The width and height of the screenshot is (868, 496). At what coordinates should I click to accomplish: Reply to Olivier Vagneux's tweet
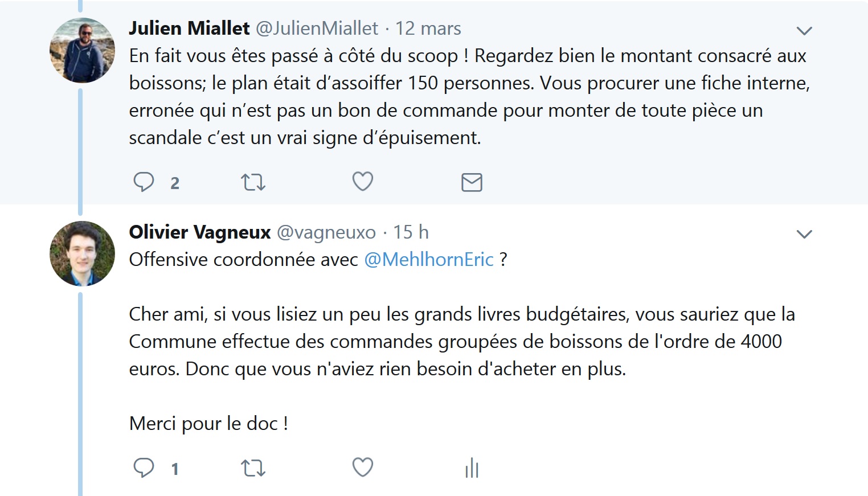[144, 468]
